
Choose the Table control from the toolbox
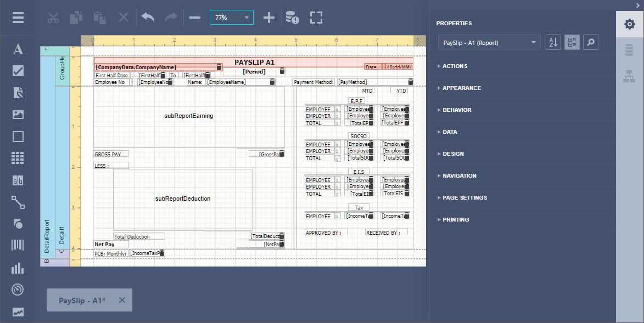click(x=18, y=158)
